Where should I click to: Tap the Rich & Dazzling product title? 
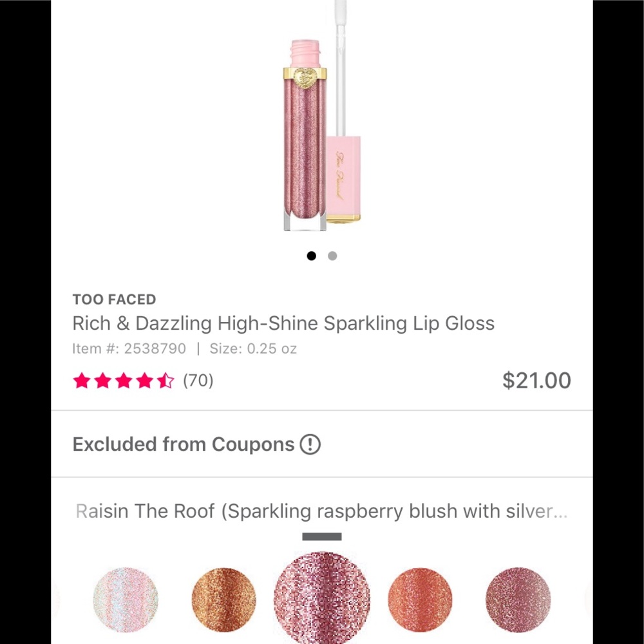coord(283,323)
